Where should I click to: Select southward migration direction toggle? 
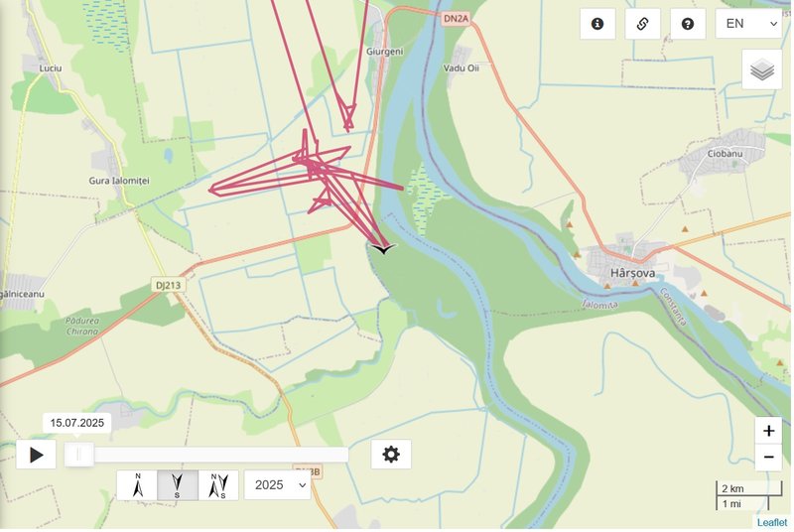click(x=178, y=485)
